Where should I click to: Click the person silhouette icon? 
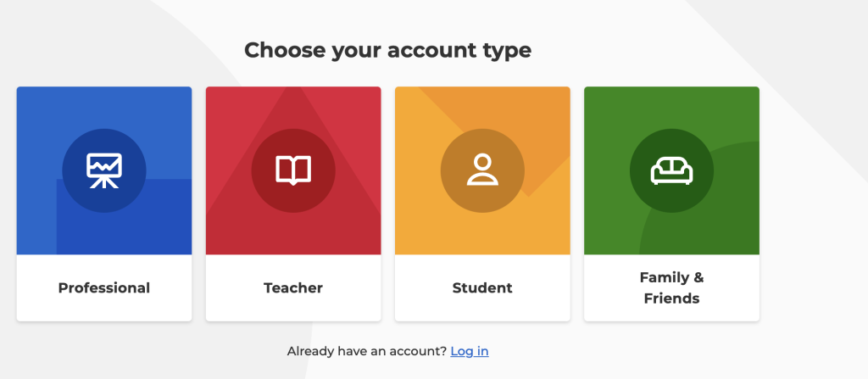(x=482, y=170)
